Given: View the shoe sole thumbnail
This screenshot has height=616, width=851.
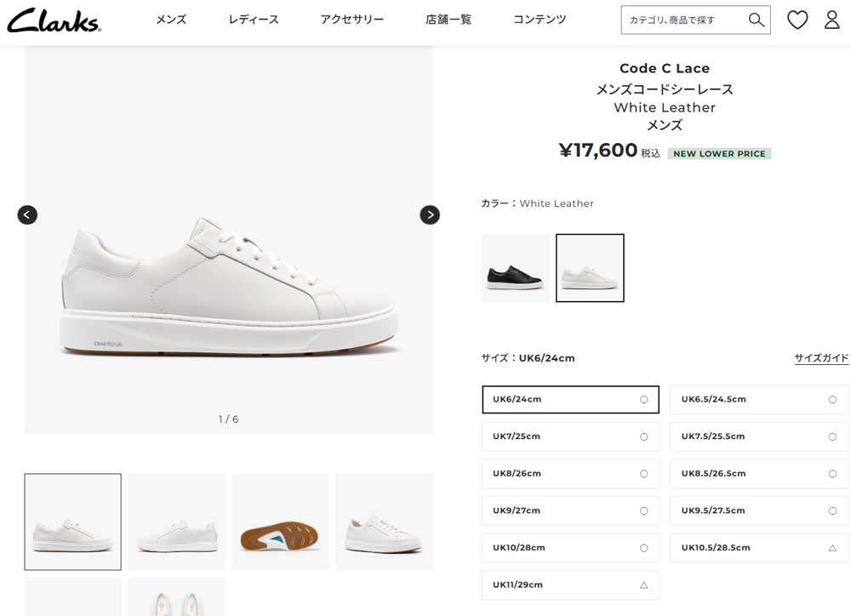Looking at the screenshot, I should tap(280, 522).
